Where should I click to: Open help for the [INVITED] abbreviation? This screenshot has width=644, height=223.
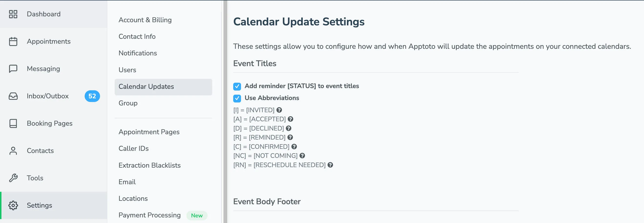(x=280, y=110)
